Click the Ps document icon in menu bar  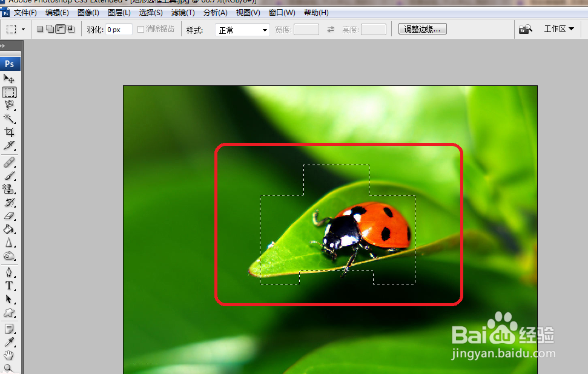point(5,13)
